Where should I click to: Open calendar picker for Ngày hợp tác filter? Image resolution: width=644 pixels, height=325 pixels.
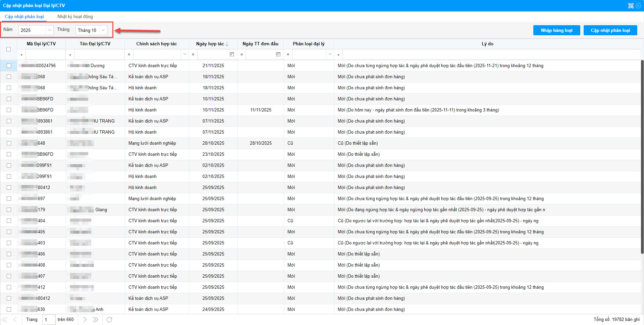232,54
